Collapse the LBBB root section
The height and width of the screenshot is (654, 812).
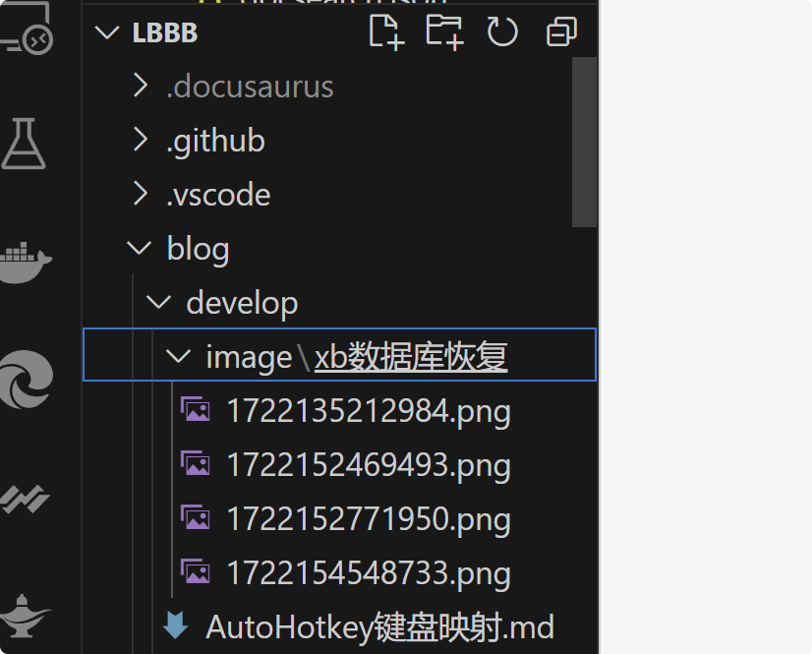pyautogui.click(x=105, y=32)
